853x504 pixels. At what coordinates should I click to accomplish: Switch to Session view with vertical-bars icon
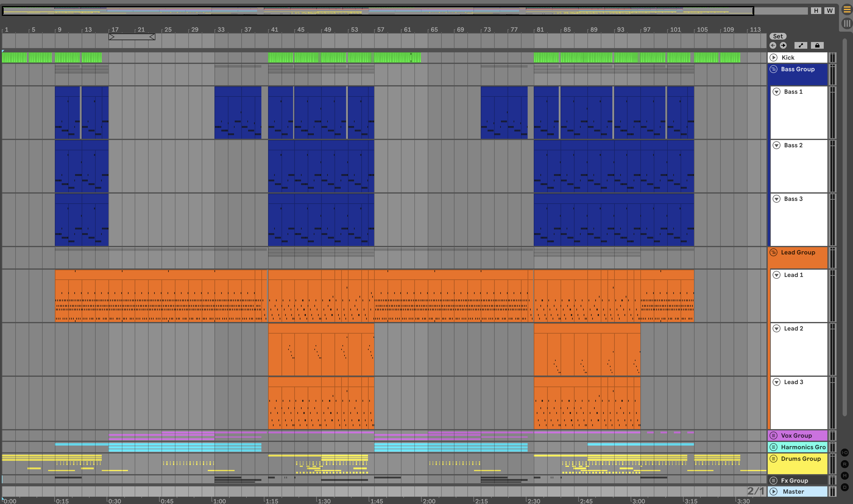tap(847, 23)
